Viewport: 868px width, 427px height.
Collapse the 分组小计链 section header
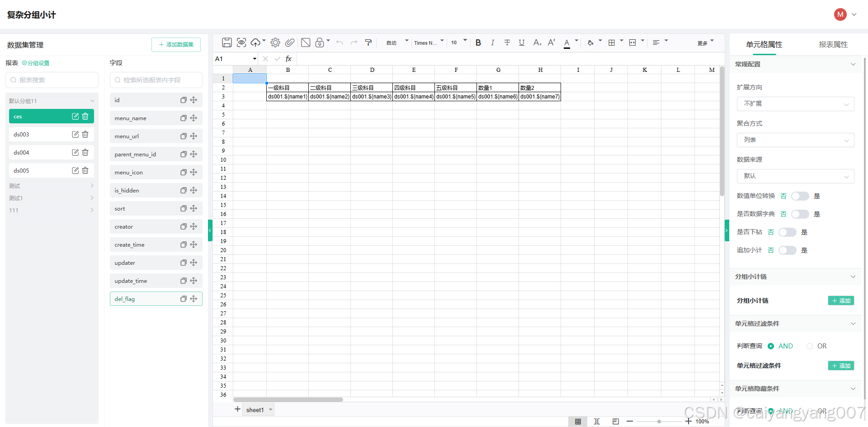point(795,277)
